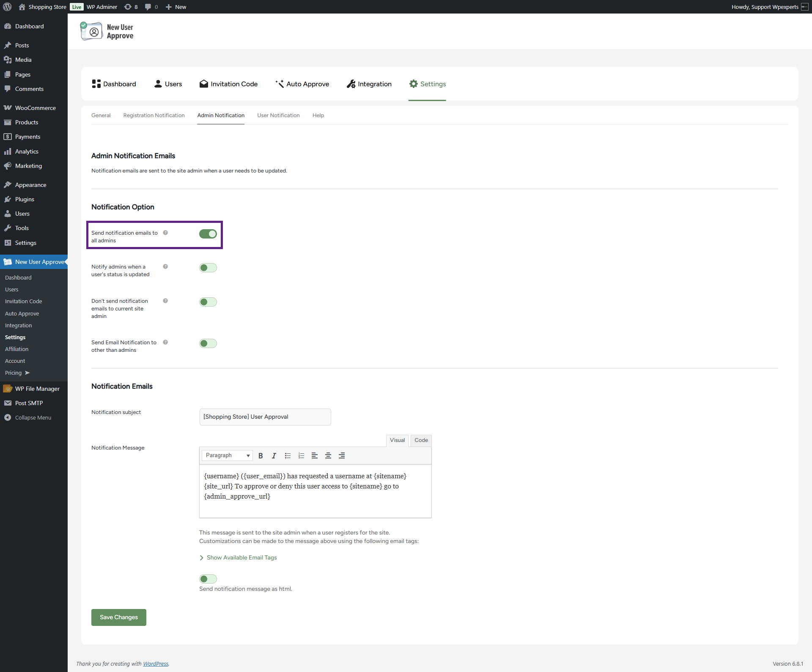The width and height of the screenshot is (812, 672).
Task: Collapse the WordPress admin menu
Action: pyautogui.click(x=33, y=417)
